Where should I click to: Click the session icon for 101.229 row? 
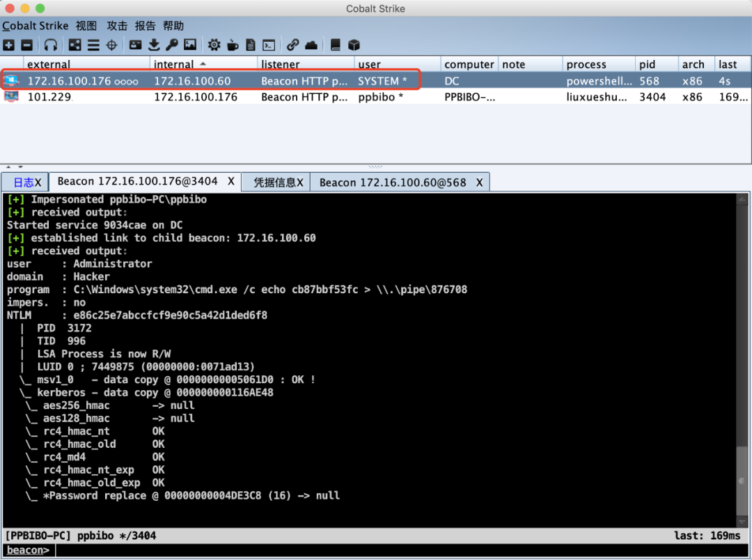click(12, 96)
